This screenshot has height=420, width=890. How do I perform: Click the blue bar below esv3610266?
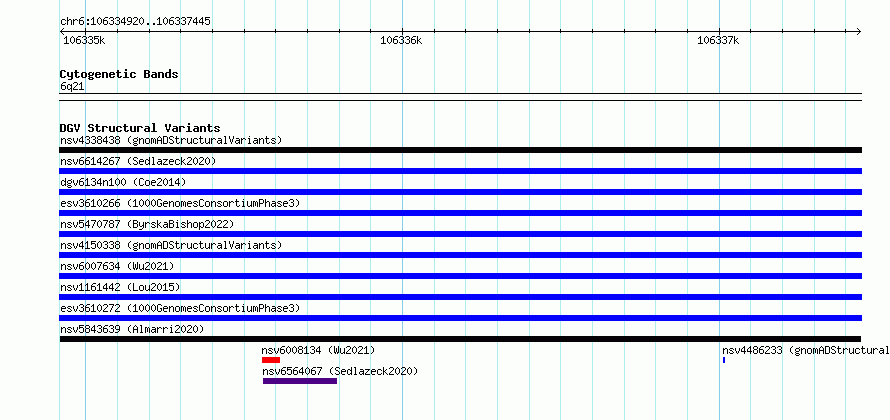[x=460, y=213]
